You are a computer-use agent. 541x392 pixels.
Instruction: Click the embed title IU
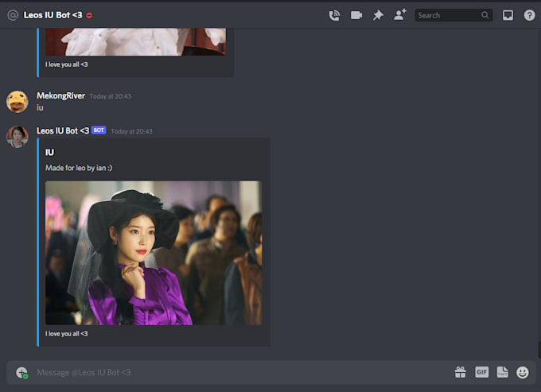click(x=49, y=153)
